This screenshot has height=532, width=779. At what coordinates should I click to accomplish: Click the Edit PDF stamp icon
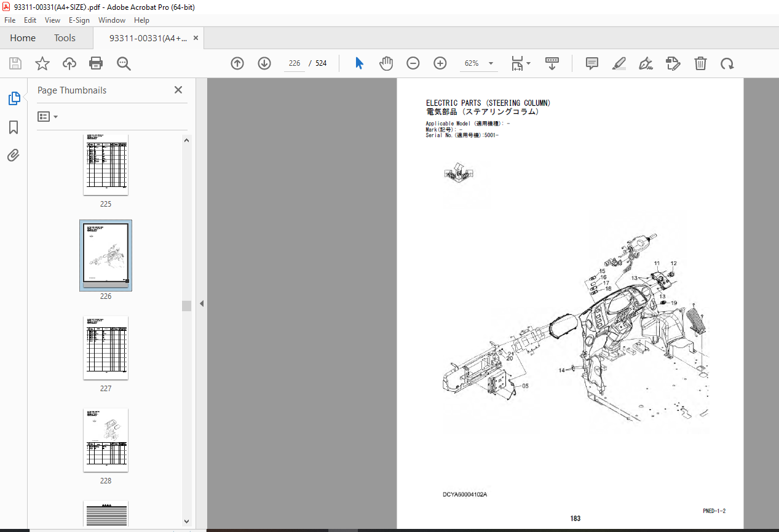[x=673, y=63]
